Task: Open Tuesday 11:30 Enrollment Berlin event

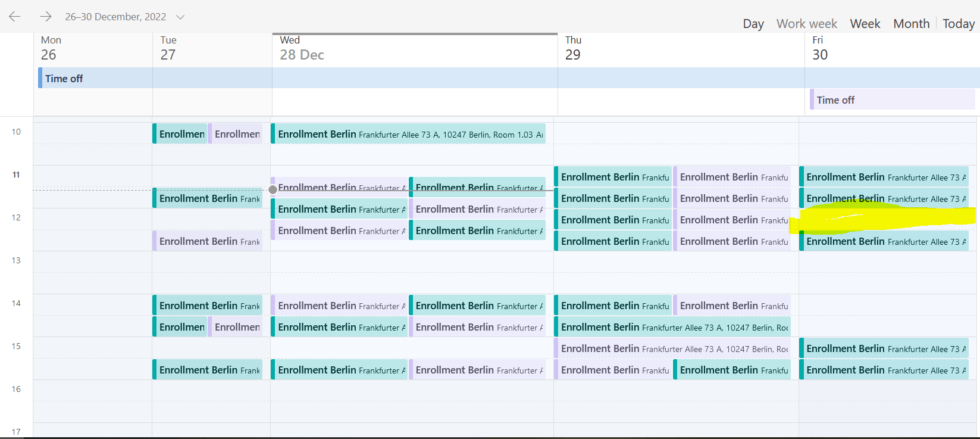Action: tap(208, 198)
